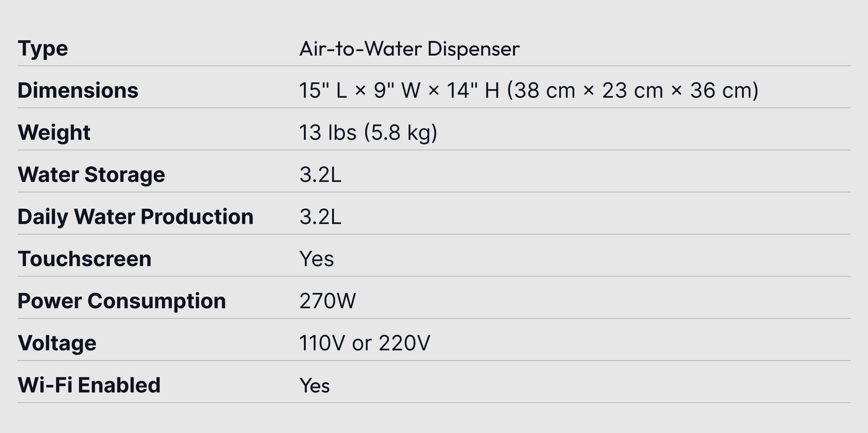Click the Wi-Fi Enabled label
This screenshot has width=868, height=433.
point(89,385)
